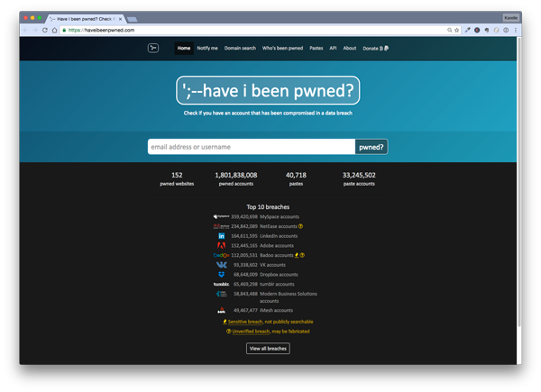Click tumblr accounts text
The width and height of the screenshot is (541, 392).
[277, 285]
